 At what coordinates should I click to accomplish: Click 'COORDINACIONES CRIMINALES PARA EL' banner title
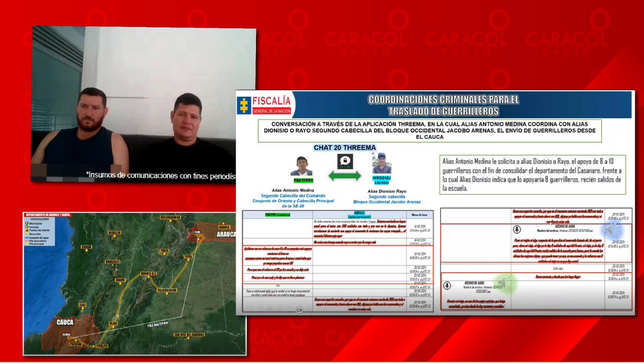[443, 99]
